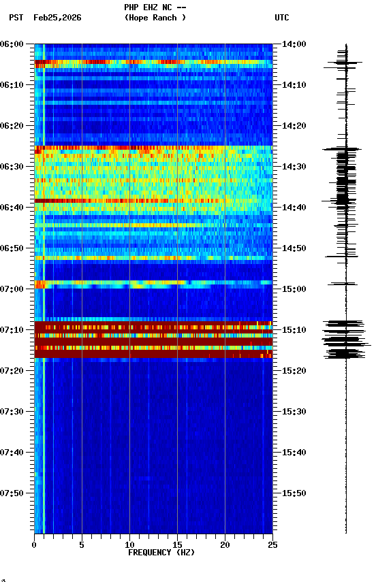Click the 15:00 UTC time label
Screen dimensions: 376x588
tap(294, 289)
